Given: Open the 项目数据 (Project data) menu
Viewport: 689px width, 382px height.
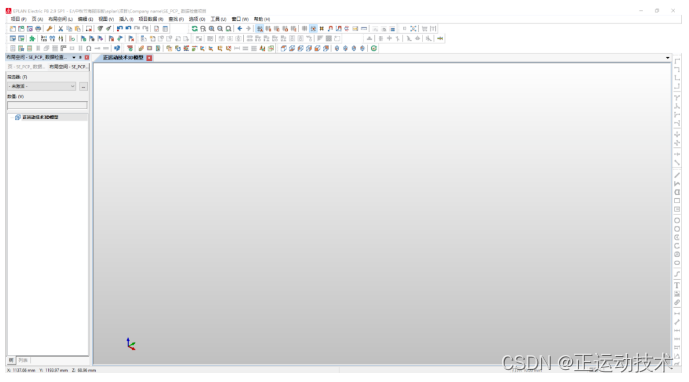Looking at the screenshot, I should pos(151,19).
